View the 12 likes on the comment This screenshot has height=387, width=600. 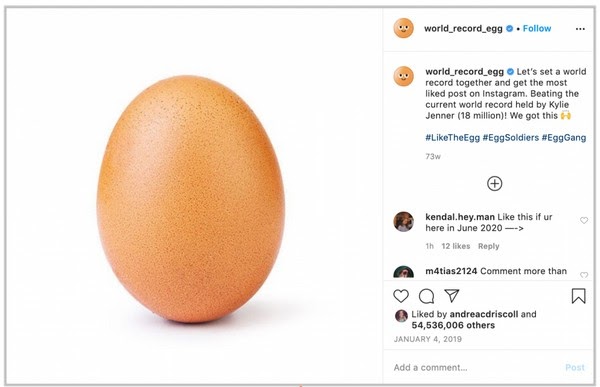(455, 246)
